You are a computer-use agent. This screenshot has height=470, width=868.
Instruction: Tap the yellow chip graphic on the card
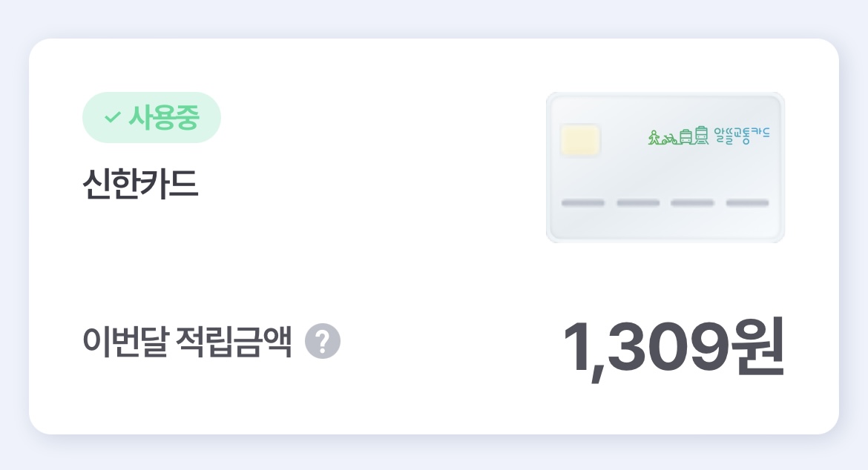pyautogui.click(x=579, y=140)
